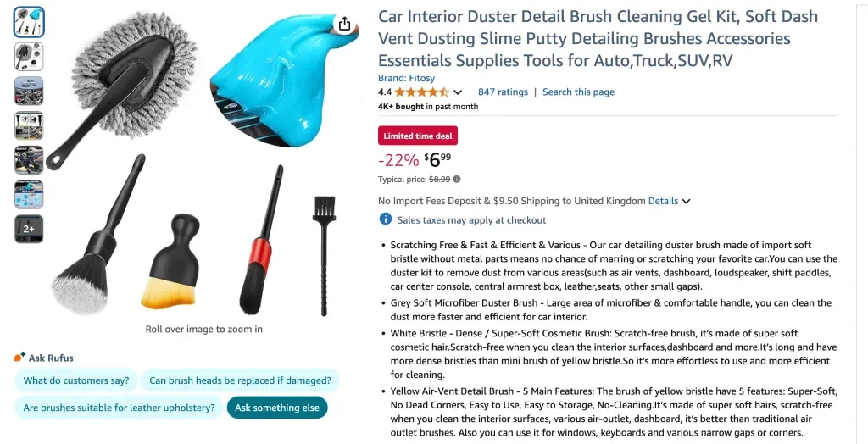Viewport: 868px width, 444px height.
Task: Open the 847 ratings link
Action: coord(503,92)
